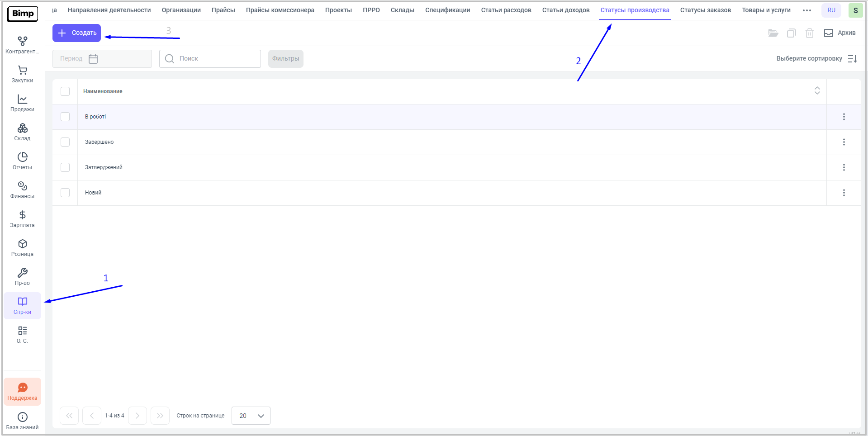The height and width of the screenshot is (436, 868).
Task: Switch to the Склады tab
Action: [402, 10]
